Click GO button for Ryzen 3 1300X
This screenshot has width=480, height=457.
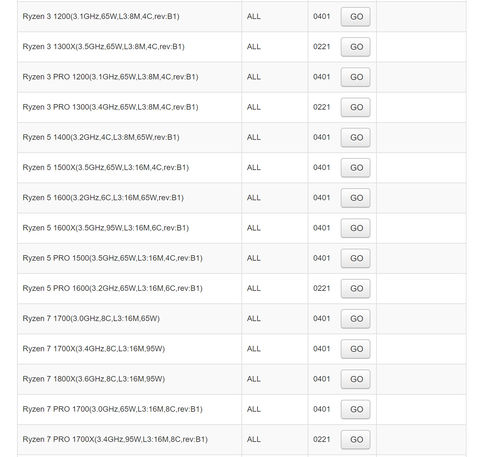pyautogui.click(x=355, y=47)
